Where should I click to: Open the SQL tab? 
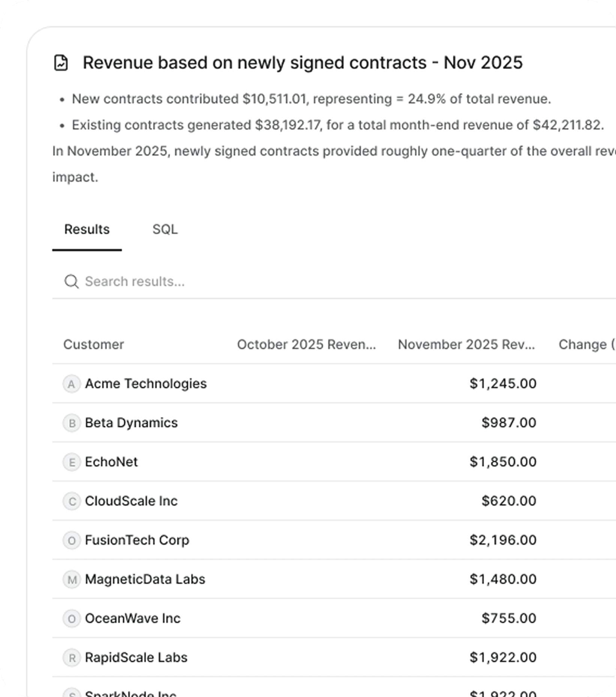pyautogui.click(x=165, y=229)
